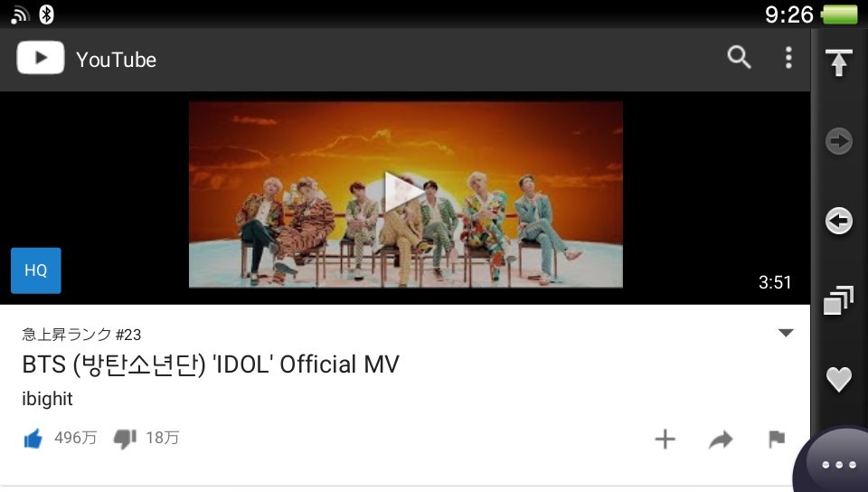
Task: Report the video with flag icon
Action: coord(777,439)
